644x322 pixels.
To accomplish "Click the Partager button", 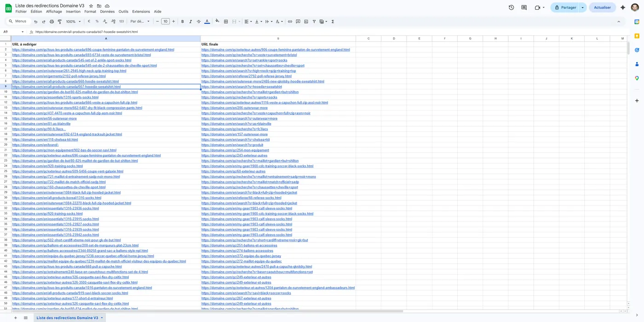I will (565, 7).
